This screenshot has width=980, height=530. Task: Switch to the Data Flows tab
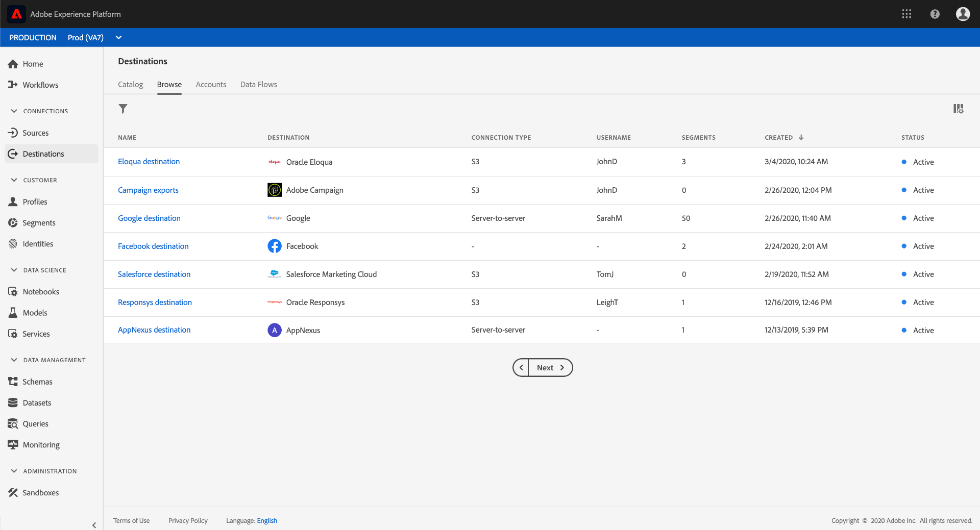258,84
